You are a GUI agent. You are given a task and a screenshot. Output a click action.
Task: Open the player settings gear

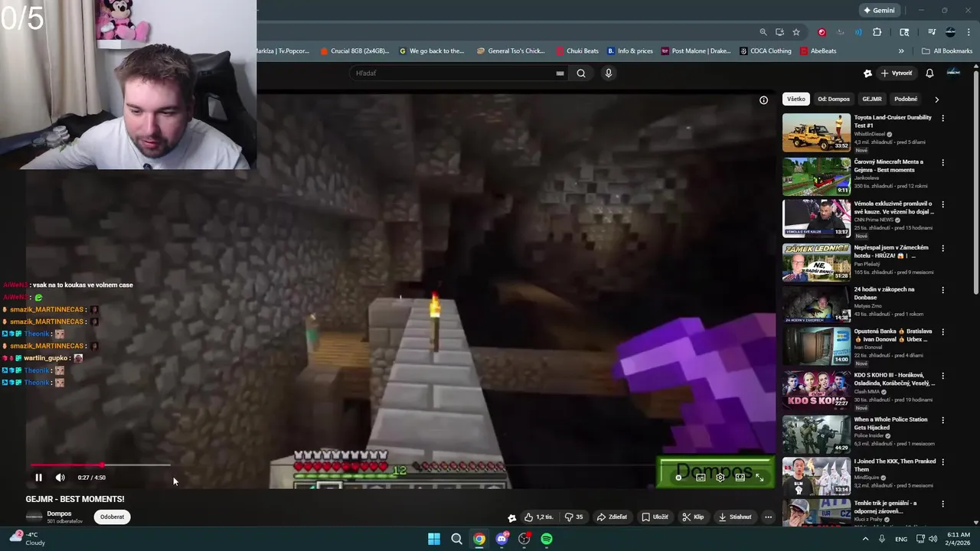720,478
